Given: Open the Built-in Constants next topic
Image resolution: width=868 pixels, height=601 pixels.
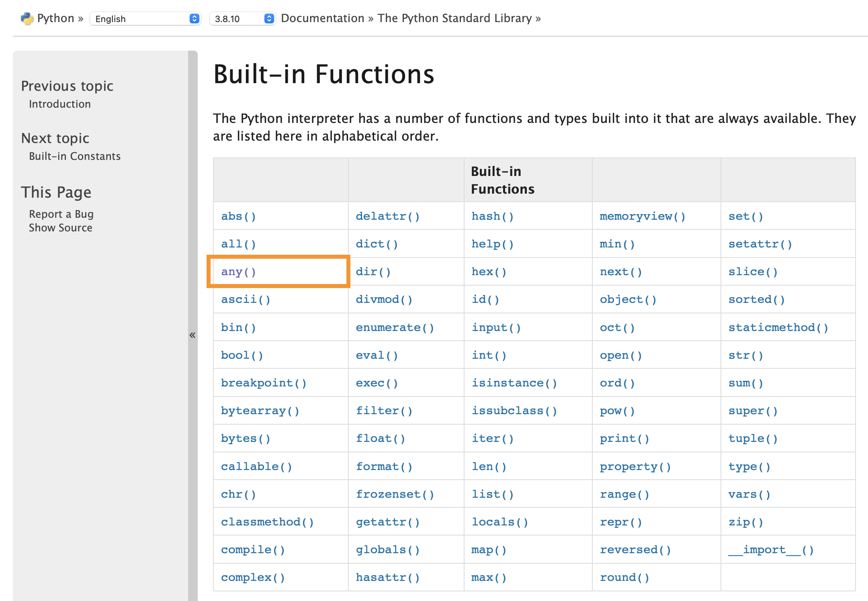Looking at the screenshot, I should 75,156.
